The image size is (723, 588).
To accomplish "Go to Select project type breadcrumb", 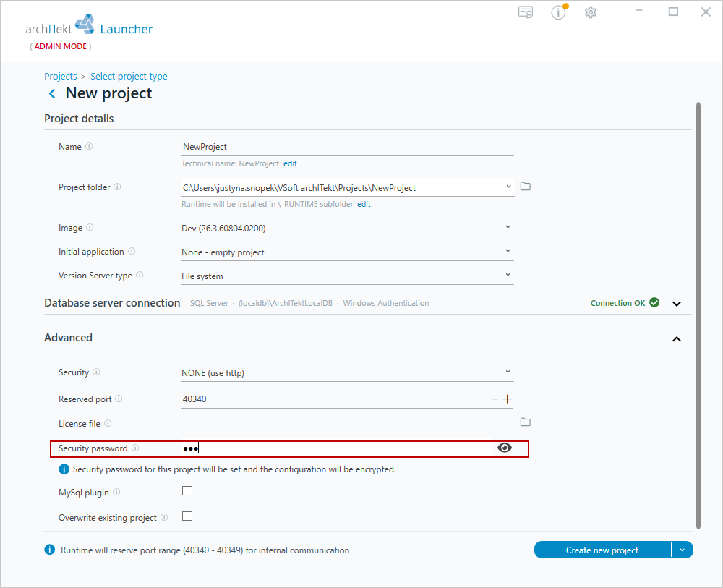I will (x=129, y=76).
